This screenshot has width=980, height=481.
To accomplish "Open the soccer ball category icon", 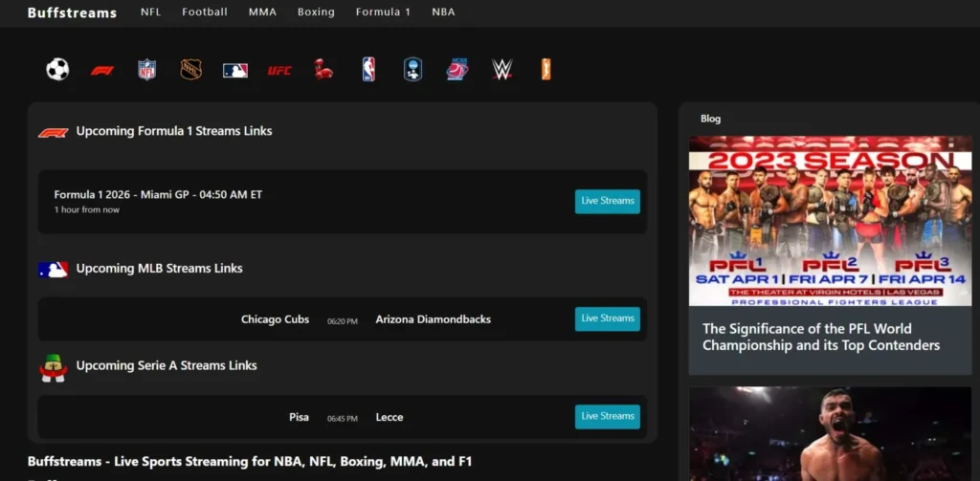I will point(57,70).
